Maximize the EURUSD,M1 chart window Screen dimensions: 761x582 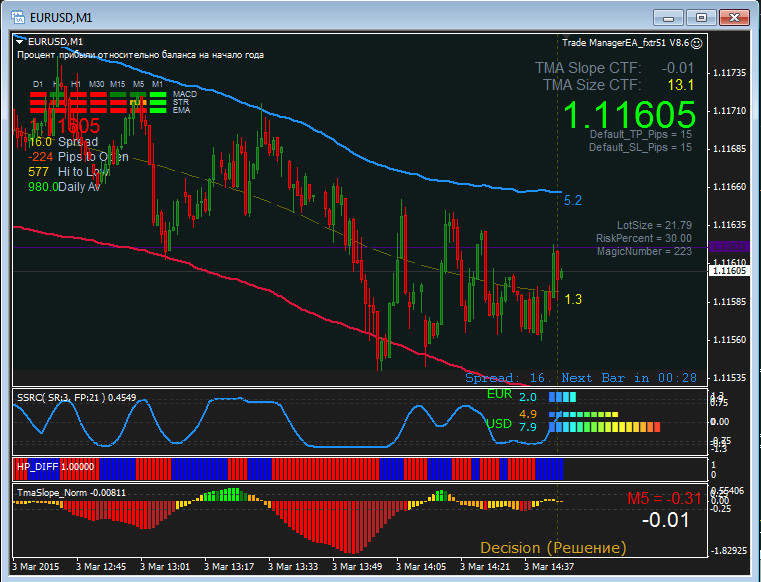point(701,18)
